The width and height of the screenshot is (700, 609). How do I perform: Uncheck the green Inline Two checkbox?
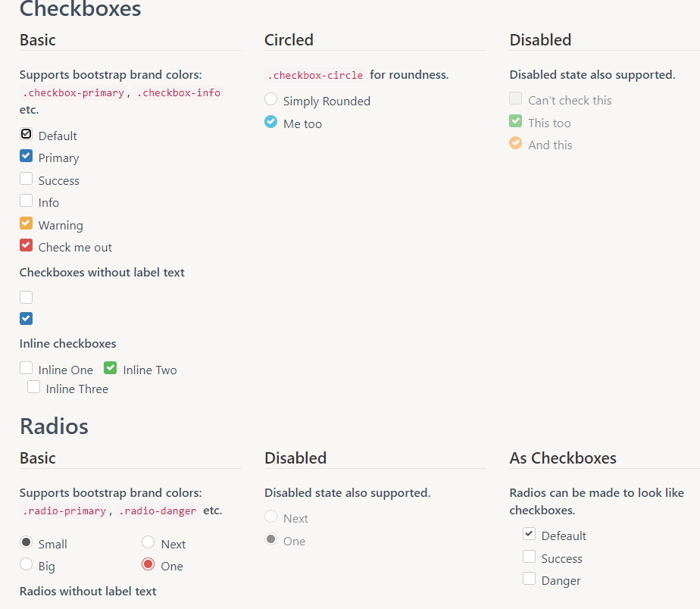click(111, 368)
